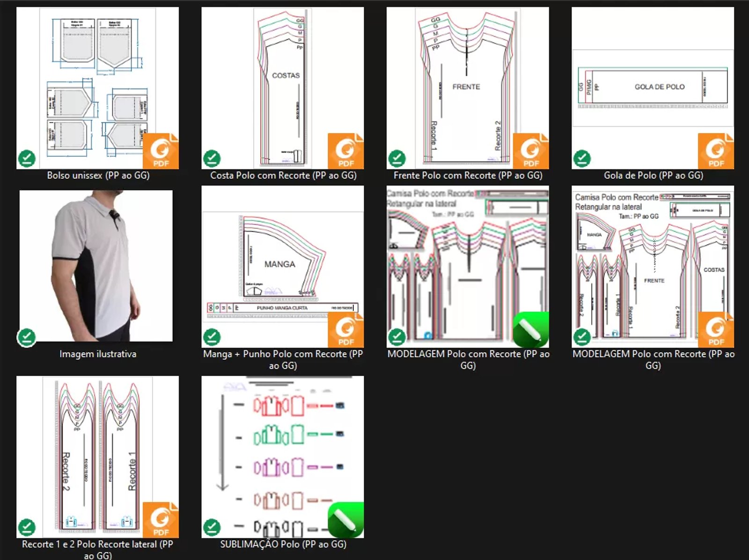
Task: Click the 'Imagem ilustrativa' filename label
Action: click(98, 354)
